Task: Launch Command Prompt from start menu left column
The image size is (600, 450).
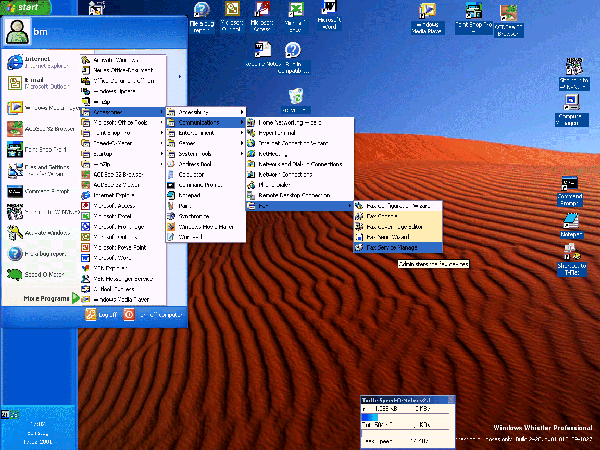Action: 38,191
